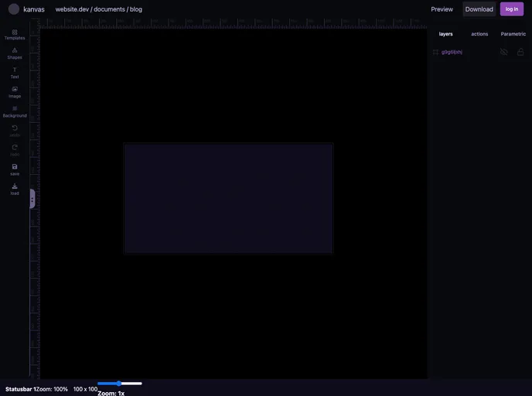Viewport: 532px width, 396px height.
Task: Open the website.dev / documents / blog breadcrumb
Action: 99,9
